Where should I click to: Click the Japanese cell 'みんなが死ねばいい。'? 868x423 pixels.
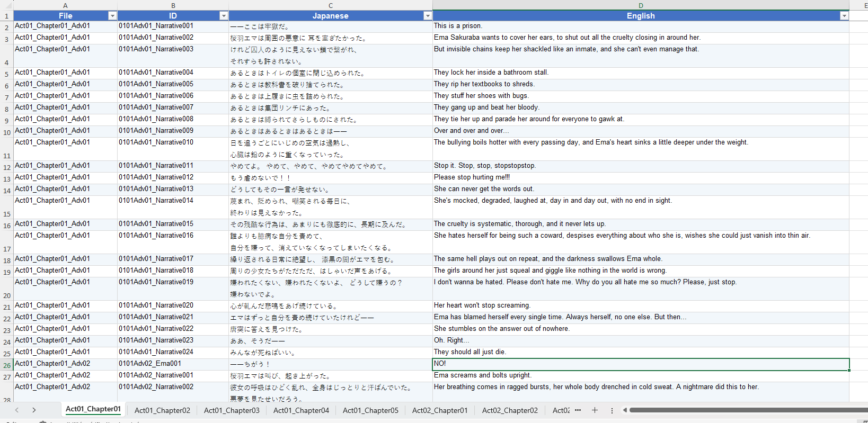click(x=331, y=353)
